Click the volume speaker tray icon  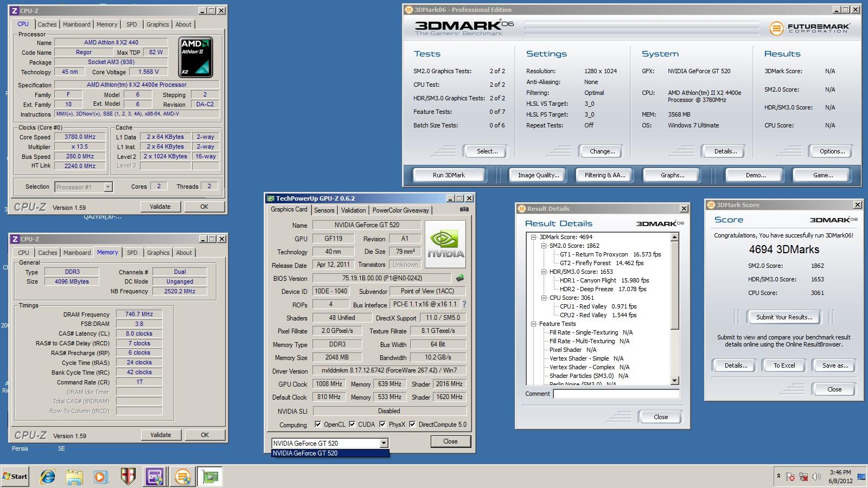pos(816,477)
